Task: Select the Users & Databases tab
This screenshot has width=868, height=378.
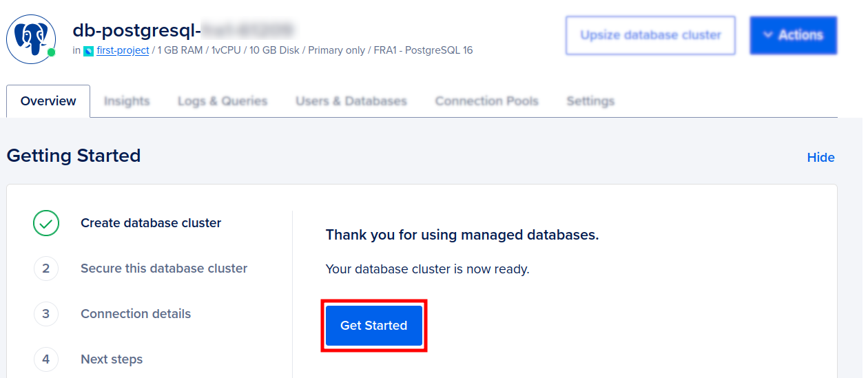Action: 351,101
